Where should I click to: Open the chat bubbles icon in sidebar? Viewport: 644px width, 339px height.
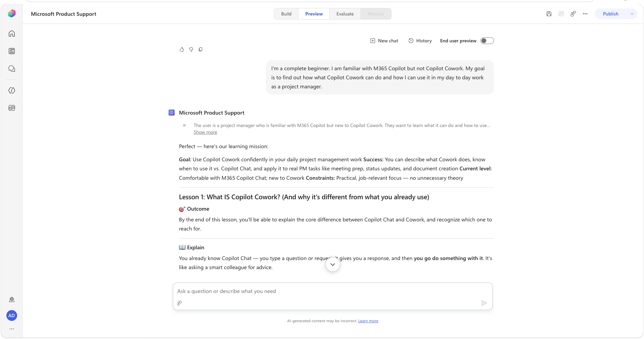[x=12, y=69]
